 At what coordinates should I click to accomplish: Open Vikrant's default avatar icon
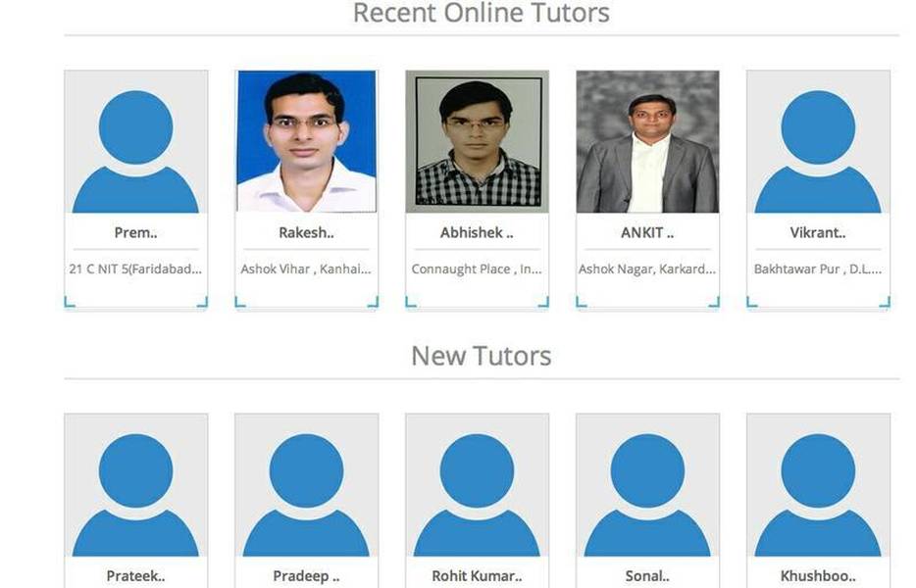point(818,142)
